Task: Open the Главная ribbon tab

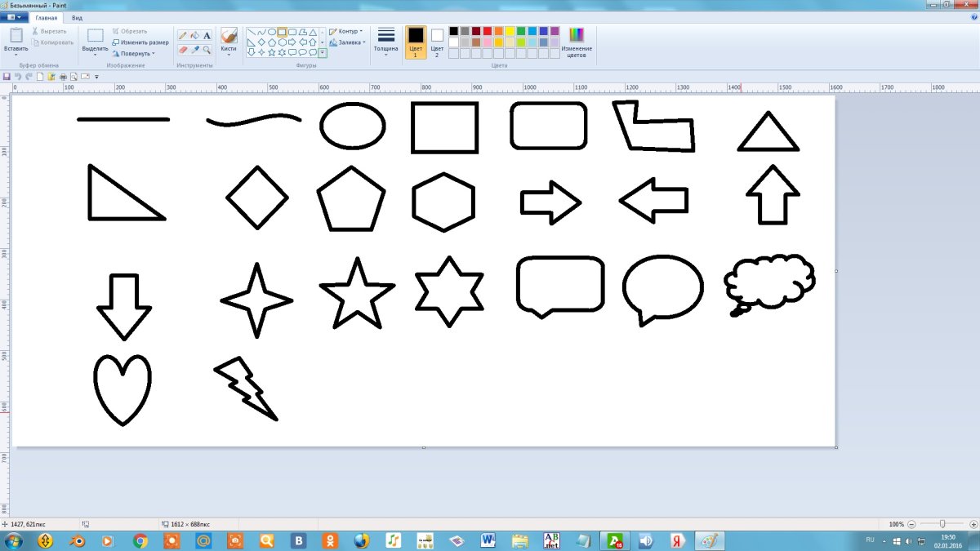Action: (x=47, y=16)
